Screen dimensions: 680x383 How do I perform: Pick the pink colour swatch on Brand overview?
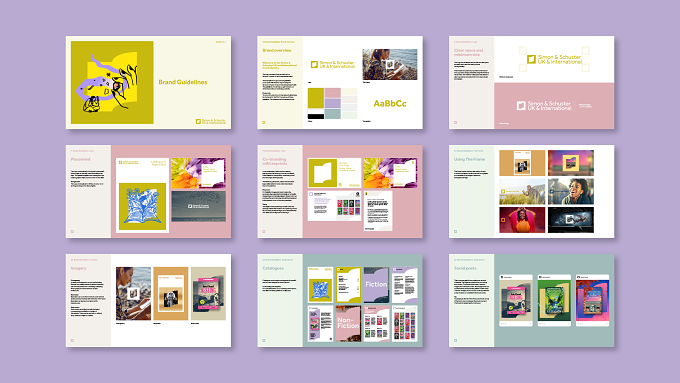point(333,93)
